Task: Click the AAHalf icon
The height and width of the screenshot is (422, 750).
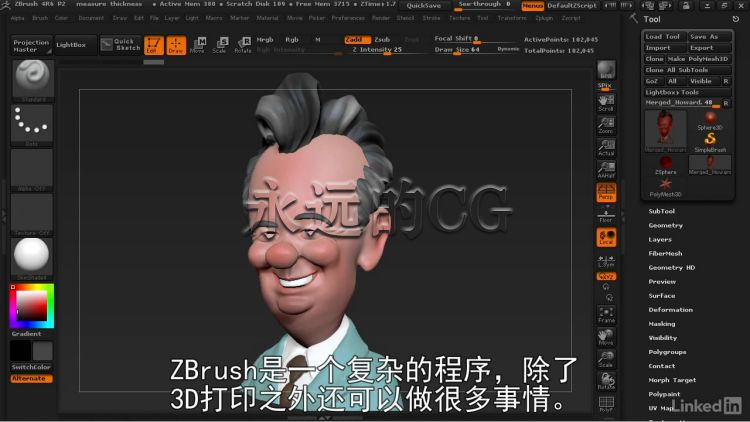Action: tap(606, 170)
